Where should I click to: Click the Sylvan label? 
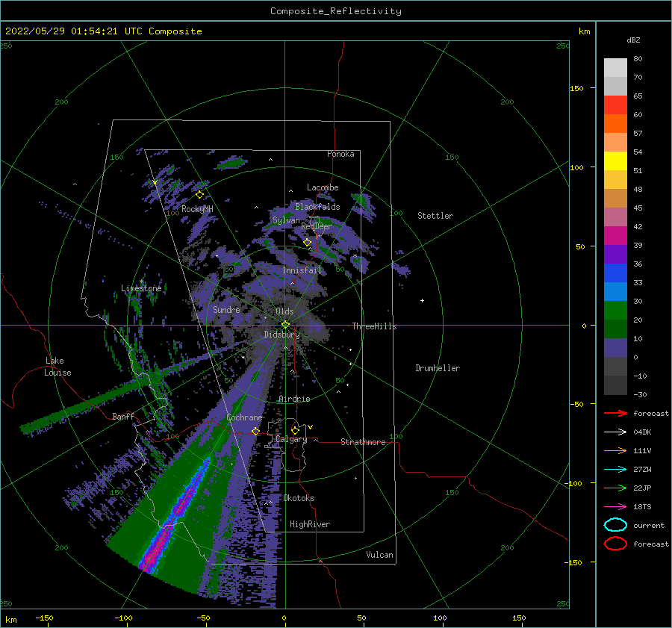[286, 220]
